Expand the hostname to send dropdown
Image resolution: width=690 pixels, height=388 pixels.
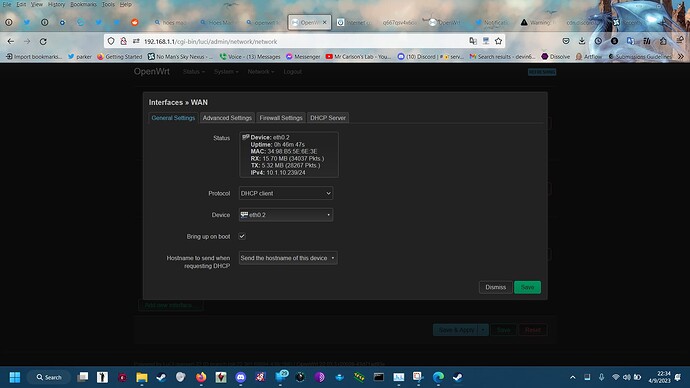point(288,258)
